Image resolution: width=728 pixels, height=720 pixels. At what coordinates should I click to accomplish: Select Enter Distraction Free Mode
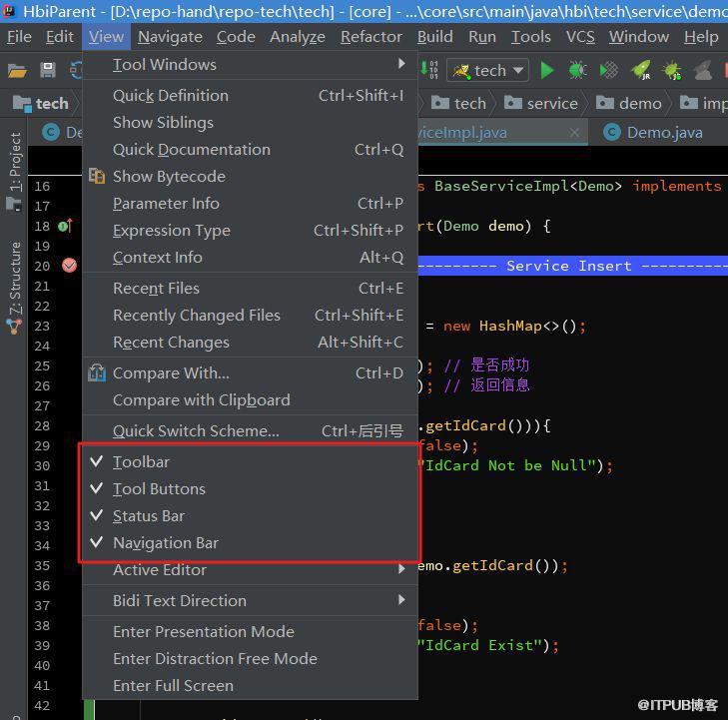251,658
